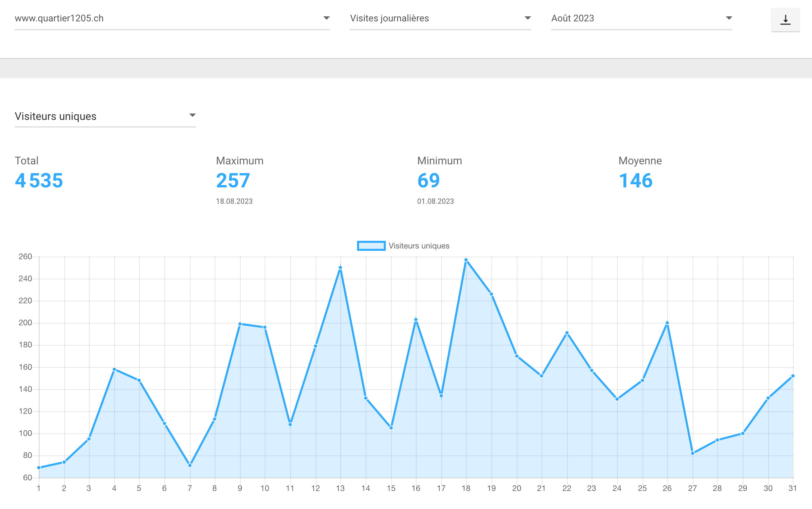This screenshot has height=509, width=812.
Task: Click the download icon button
Action: 785,19
